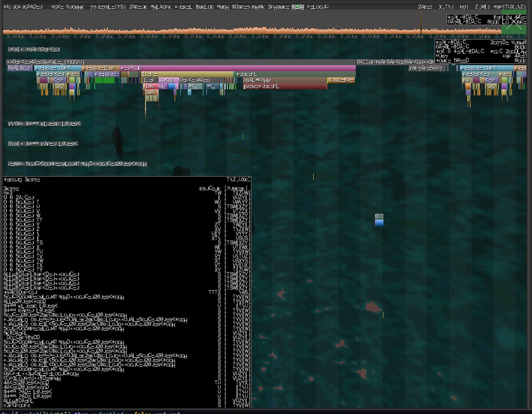Select the small pink-red bar under the olive bar
The width and height of the screenshot is (532, 414).
pyautogui.click(x=152, y=87)
